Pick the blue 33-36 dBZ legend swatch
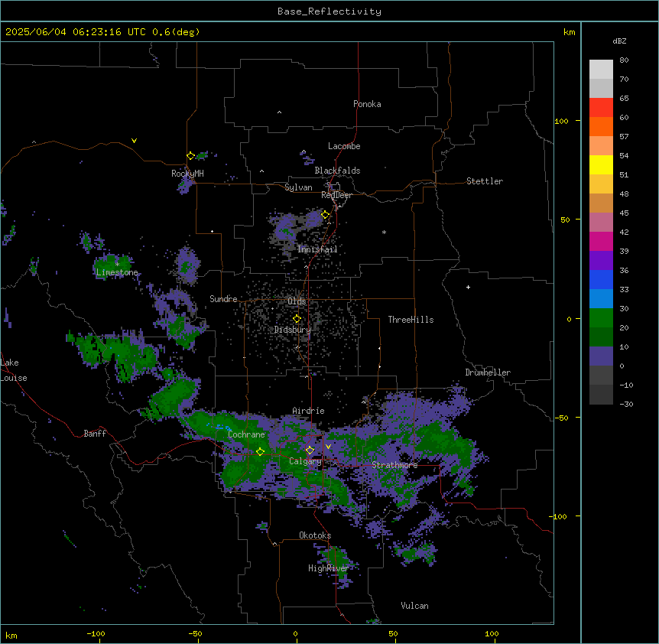 click(x=601, y=280)
